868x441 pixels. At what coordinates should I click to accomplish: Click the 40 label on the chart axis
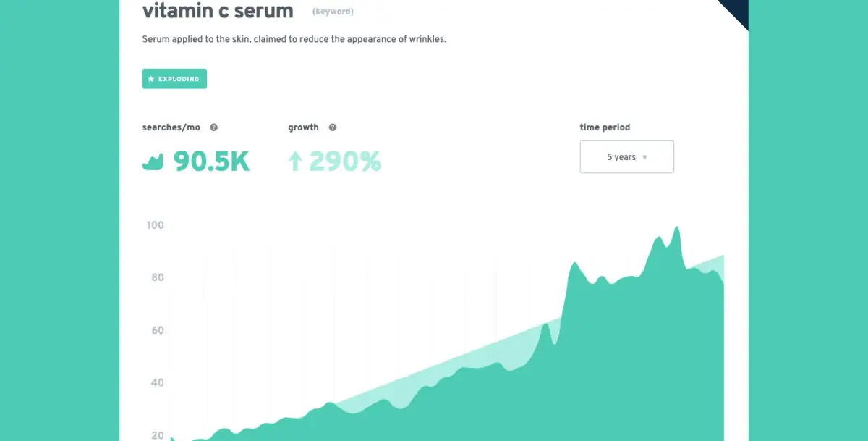[157, 383]
